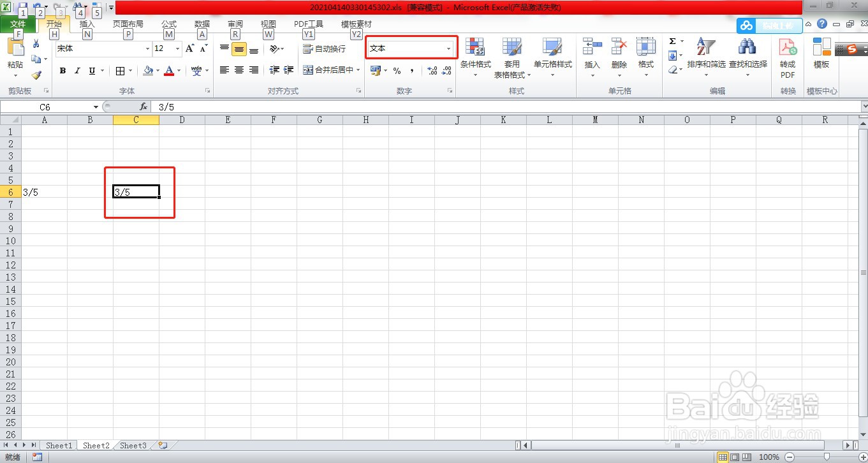Switch to the Insert (插入) ribbon tab
Image resolution: width=868 pixels, height=463 pixels.
pyautogui.click(x=87, y=24)
